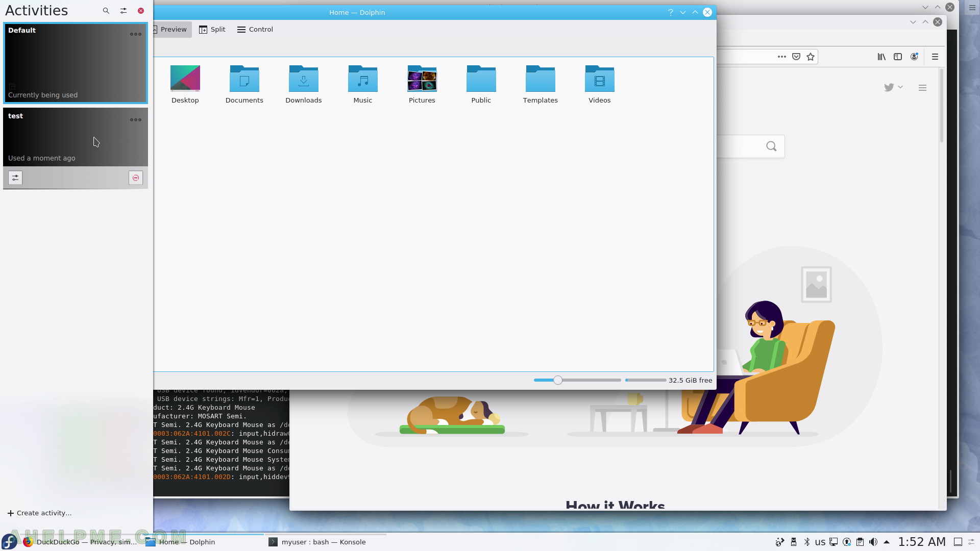Click the 32.5 GiB free label
Viewport: 980px width, 551px height.
click(691, 381)
